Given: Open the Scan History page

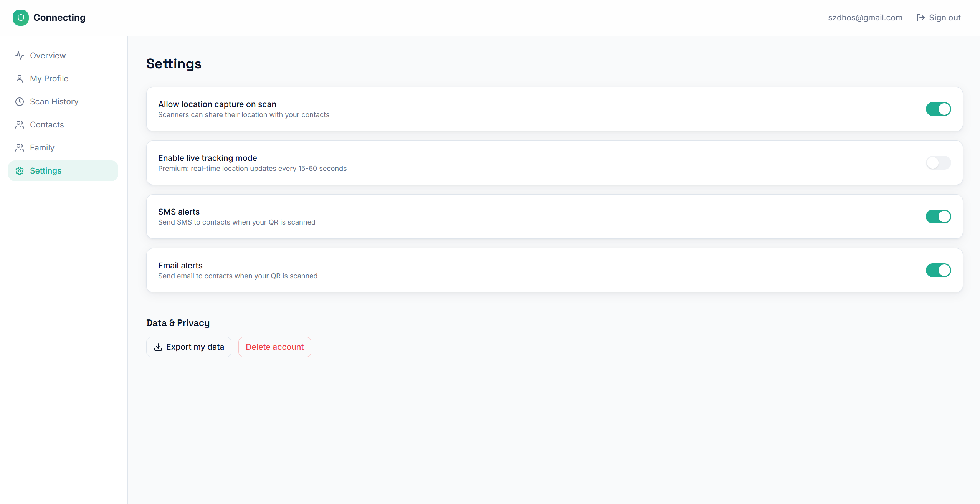Looking at the screenshot, I should click(x=54, y=102).
